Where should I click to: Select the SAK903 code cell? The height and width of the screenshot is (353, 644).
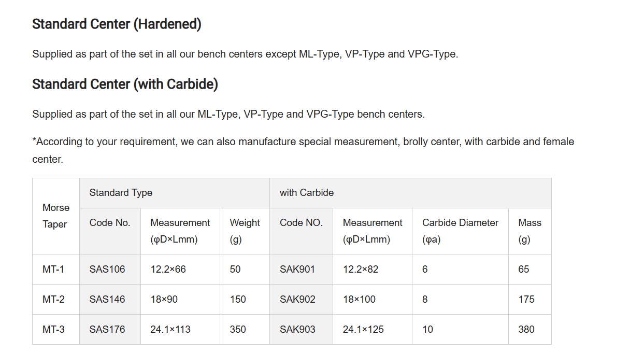pos(301,330)
